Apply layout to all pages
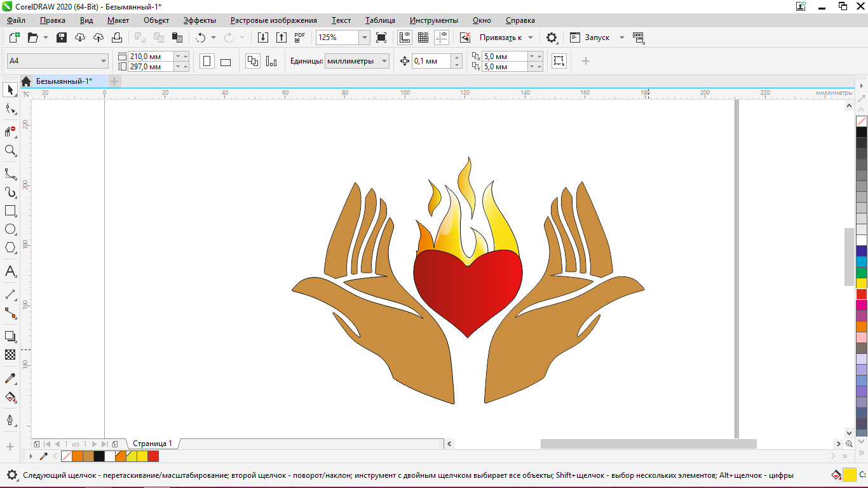The image size is (868, 488). pyautogui.click(x=253, y=62)
